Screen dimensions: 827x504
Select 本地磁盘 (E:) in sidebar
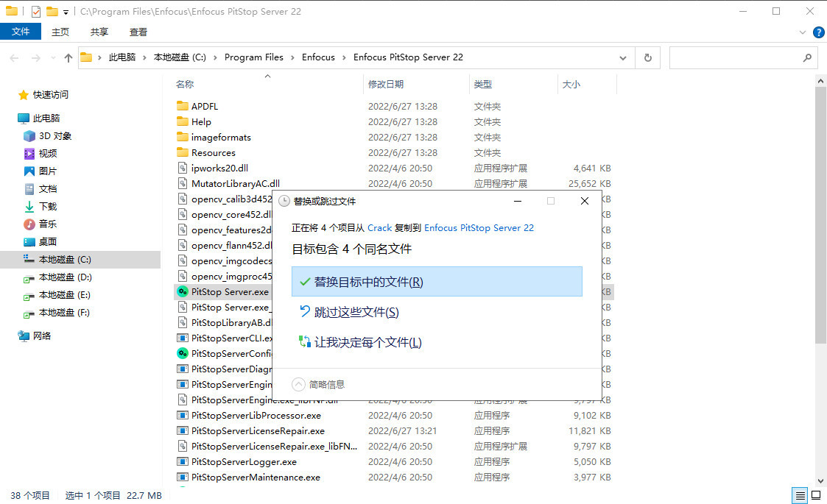coord(64,295)
